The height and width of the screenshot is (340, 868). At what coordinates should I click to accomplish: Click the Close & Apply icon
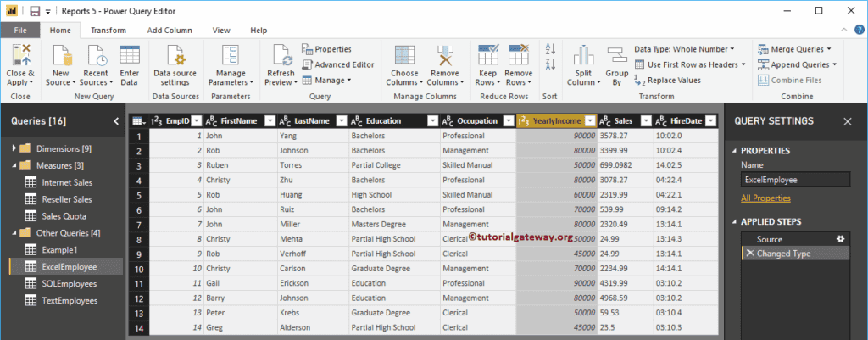coord(21,55)
